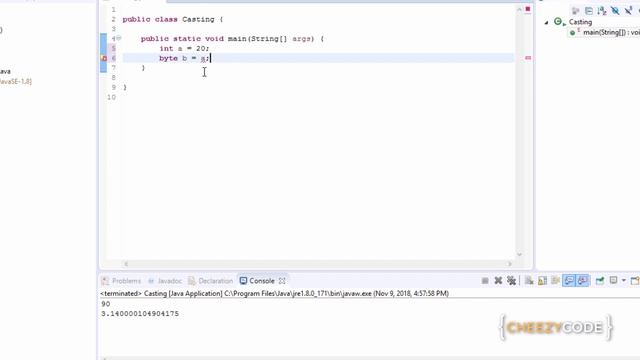Switch to the Problems tab
This screenshot has height=360, width=640.
tap(121, 281)
